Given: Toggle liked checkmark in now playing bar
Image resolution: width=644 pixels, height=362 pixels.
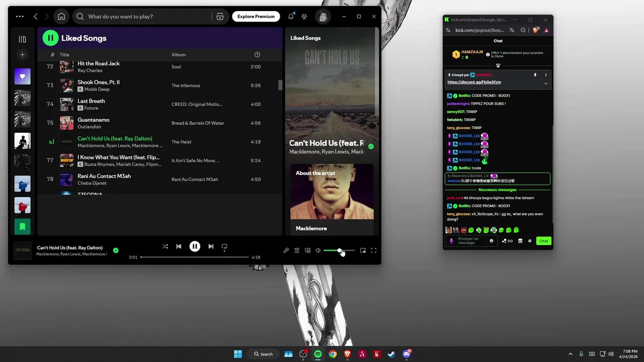Looking at the screenshot, I should point(116,250).
